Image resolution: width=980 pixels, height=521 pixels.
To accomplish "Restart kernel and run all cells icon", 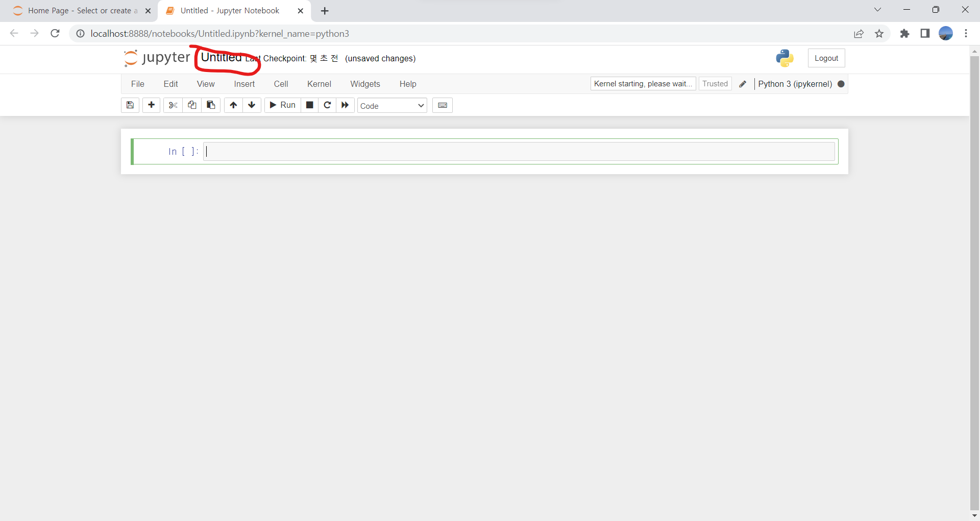I will [x=345, y=105].
